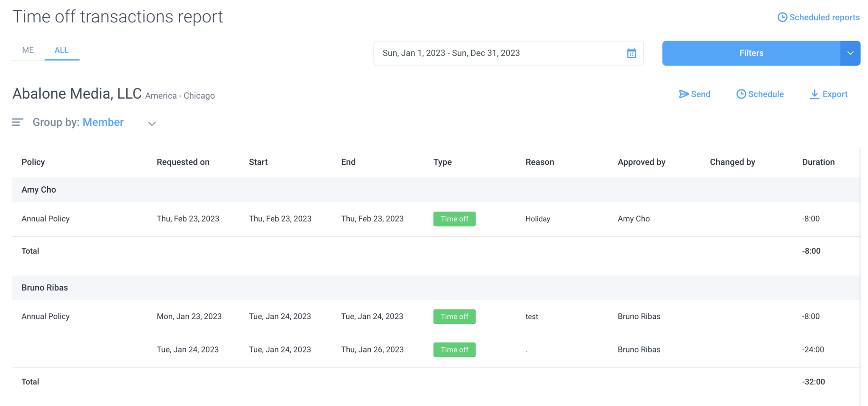Select the Member link in Group by

[103, 122]
